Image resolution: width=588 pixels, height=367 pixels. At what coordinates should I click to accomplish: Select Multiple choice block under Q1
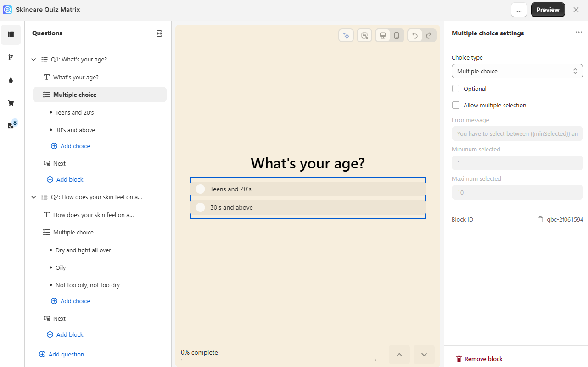tap(100, 95)
